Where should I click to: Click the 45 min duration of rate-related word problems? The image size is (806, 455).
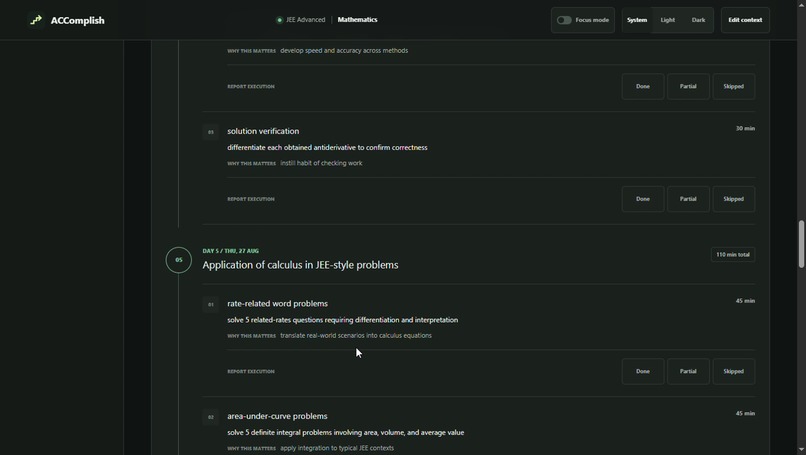[745, 301]
